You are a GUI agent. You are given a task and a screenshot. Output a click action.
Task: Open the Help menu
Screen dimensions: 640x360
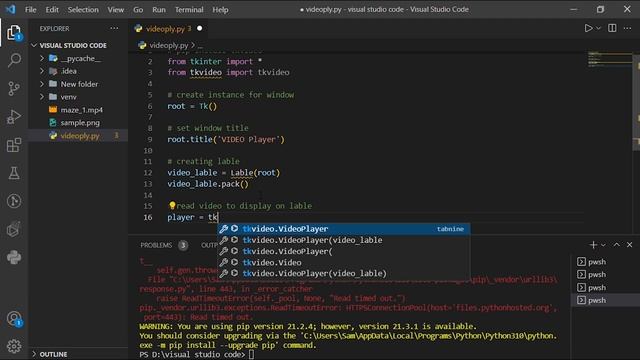coord(220,9)
